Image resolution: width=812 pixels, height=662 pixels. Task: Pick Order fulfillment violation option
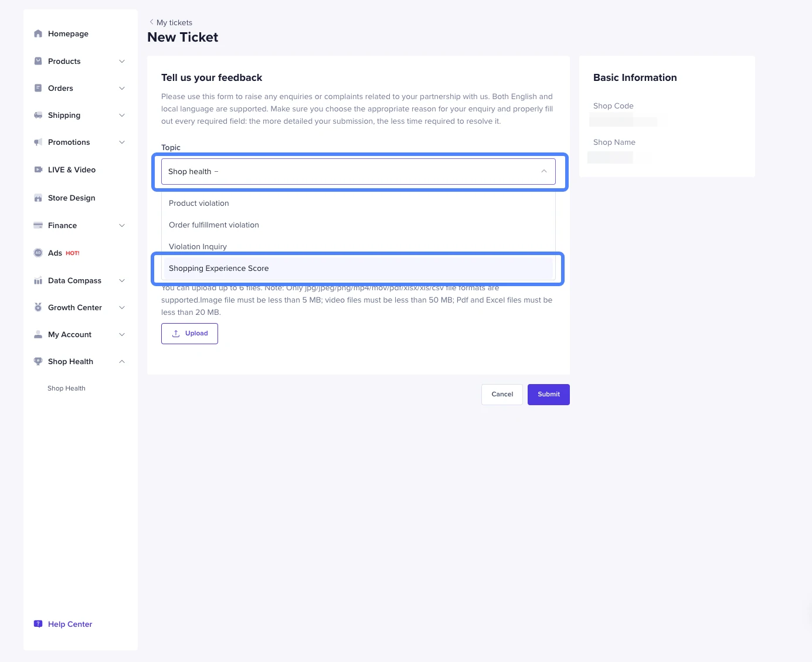[x=214, y=225]
